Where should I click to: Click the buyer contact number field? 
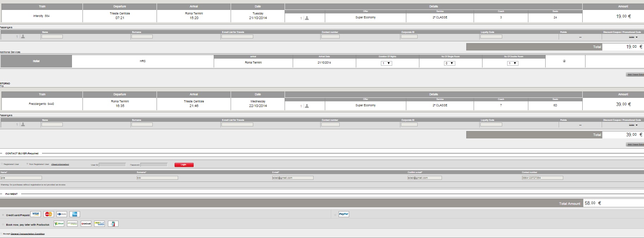(542, 178)
